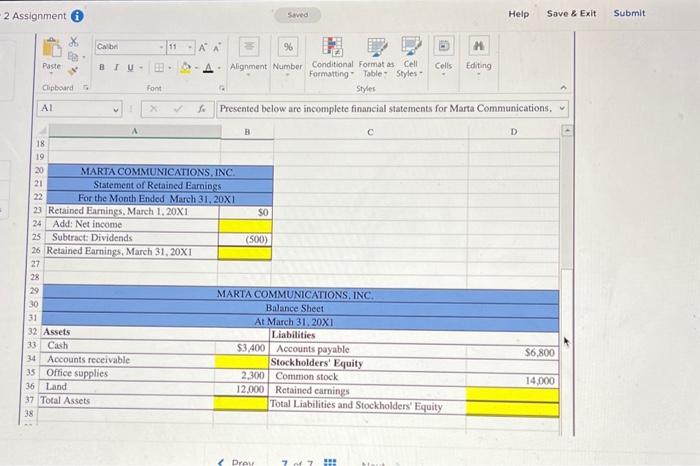Click the formula bar text field
Screen dimensions: 700x466
(387, 108)
